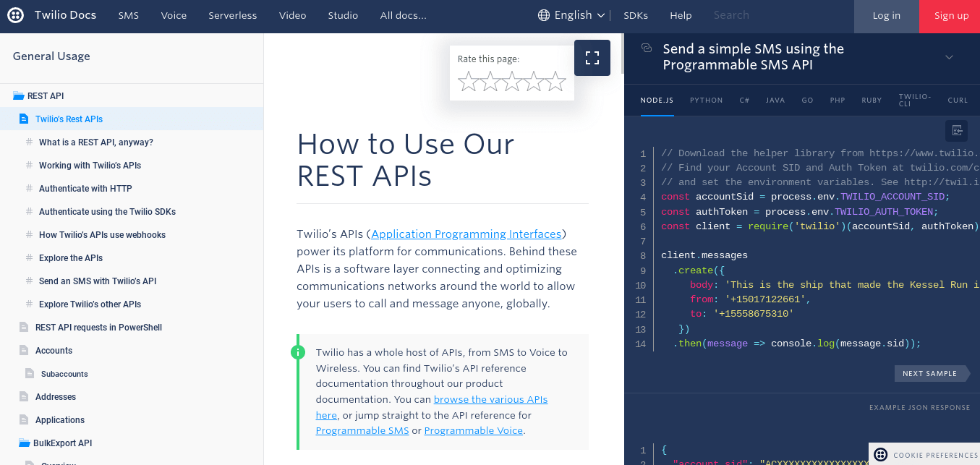This screenshot has width=980, height=465.
Task: Select the third rating star
Action: (512, 82)
